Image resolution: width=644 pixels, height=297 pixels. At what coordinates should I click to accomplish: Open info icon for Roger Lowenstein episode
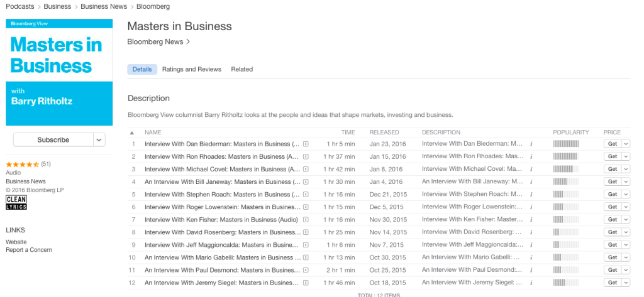(x=531, y=207)
